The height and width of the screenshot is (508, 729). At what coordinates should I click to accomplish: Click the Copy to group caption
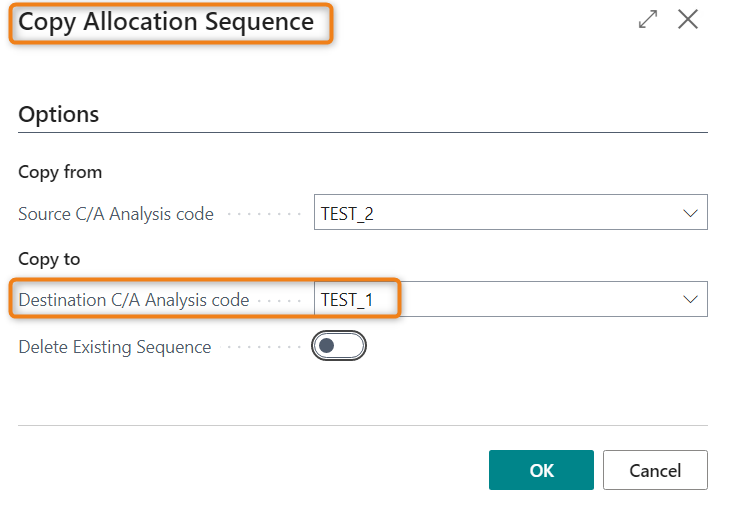click(x=49, y=259)
